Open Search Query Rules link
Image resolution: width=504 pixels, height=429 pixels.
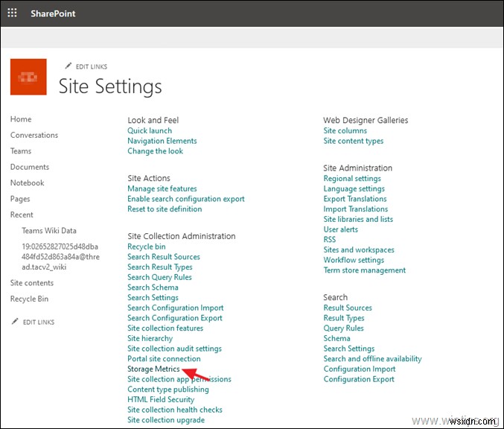[x=159, y=277]
